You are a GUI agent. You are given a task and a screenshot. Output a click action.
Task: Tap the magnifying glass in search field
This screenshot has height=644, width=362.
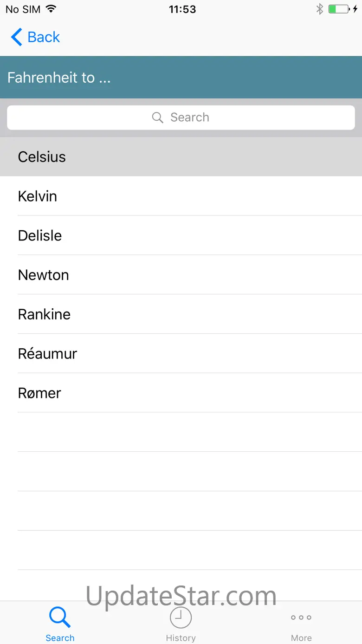click(x=158, y=117)
